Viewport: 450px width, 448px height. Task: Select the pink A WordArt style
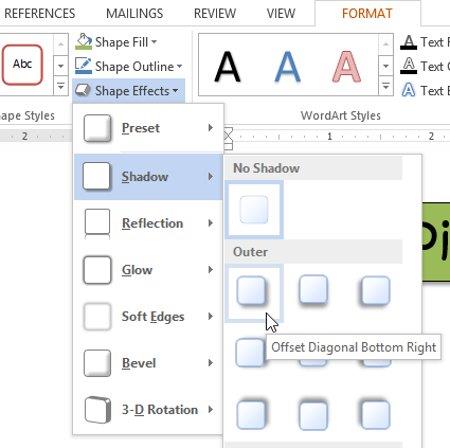coord(347,67)
